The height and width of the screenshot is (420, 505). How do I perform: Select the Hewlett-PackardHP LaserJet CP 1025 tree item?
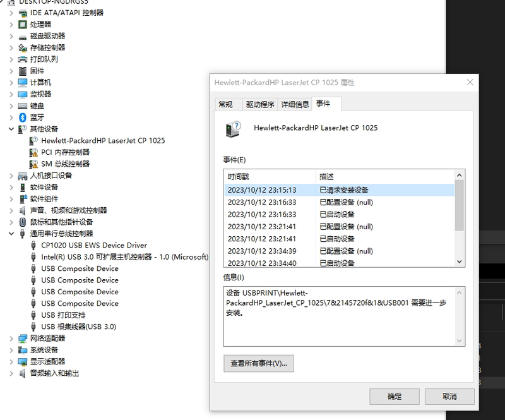coord(103,141)
